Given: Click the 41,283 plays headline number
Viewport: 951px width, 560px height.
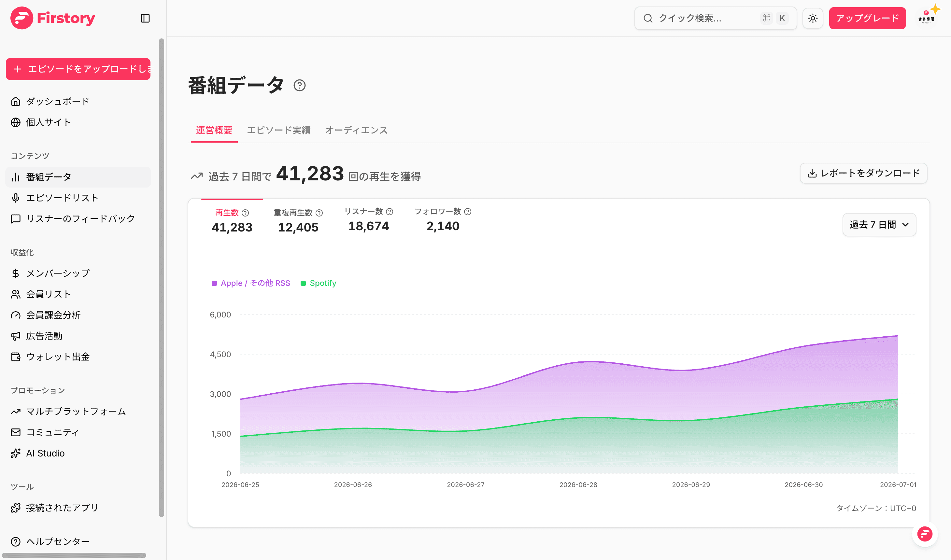Looking at the screenshot, I should click(310, 174).
